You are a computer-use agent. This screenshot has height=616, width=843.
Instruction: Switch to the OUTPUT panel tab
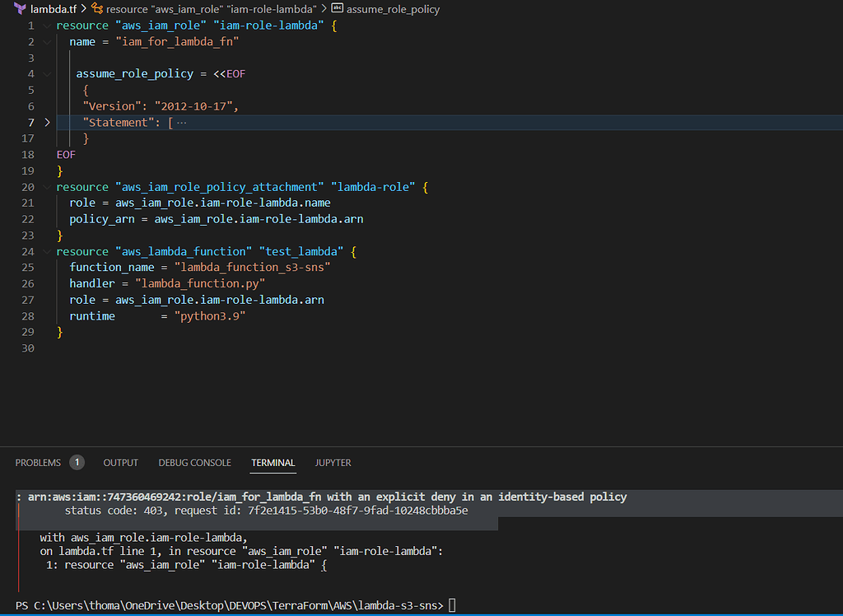pos(120,463)
